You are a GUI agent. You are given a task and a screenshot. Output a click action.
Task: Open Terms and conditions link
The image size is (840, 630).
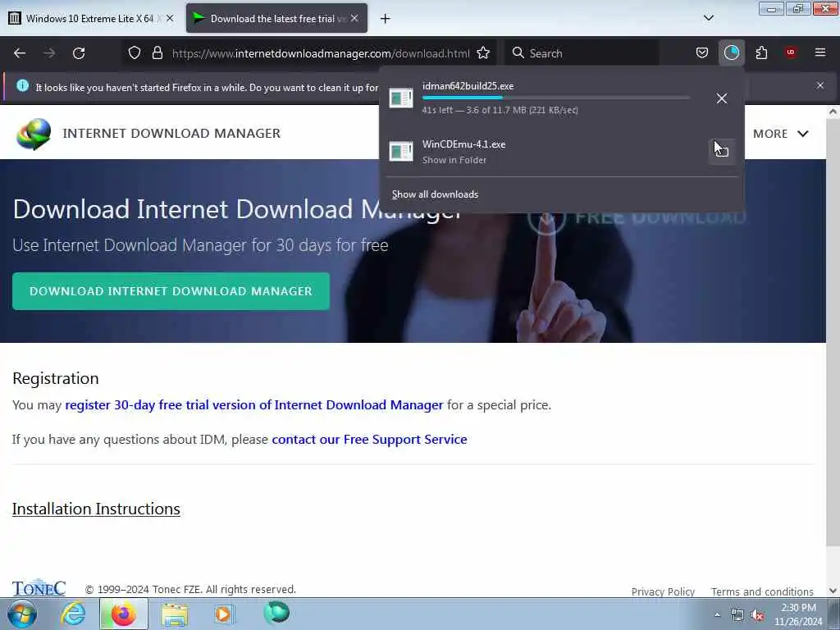762,591
